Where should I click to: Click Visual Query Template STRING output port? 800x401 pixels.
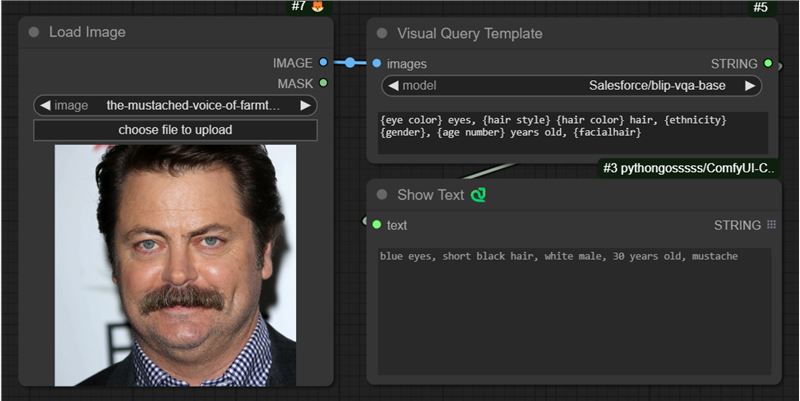(767, 63)
